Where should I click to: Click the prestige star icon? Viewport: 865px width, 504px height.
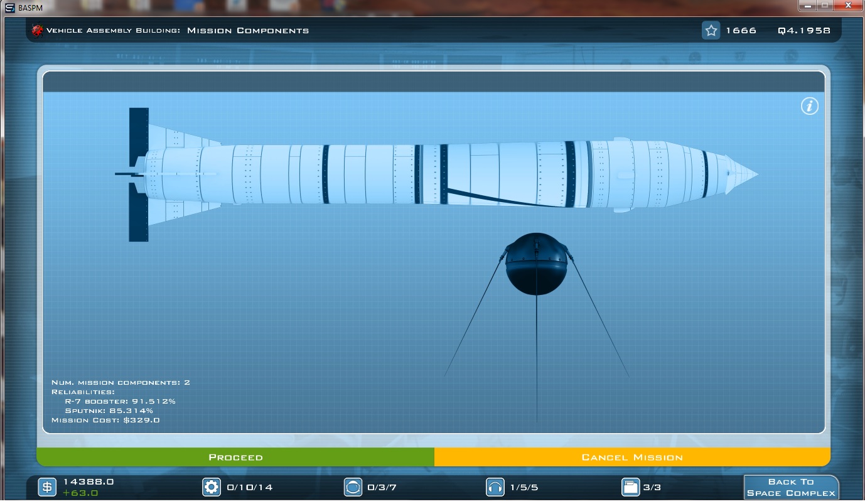coord(711,30)
